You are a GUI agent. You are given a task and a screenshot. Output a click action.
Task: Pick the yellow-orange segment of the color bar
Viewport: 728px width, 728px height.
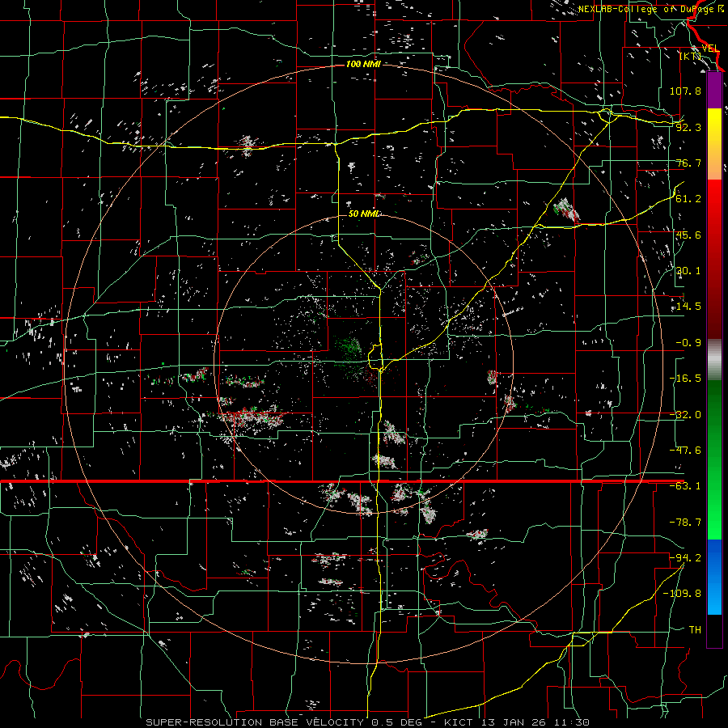[x=714, y=144]
